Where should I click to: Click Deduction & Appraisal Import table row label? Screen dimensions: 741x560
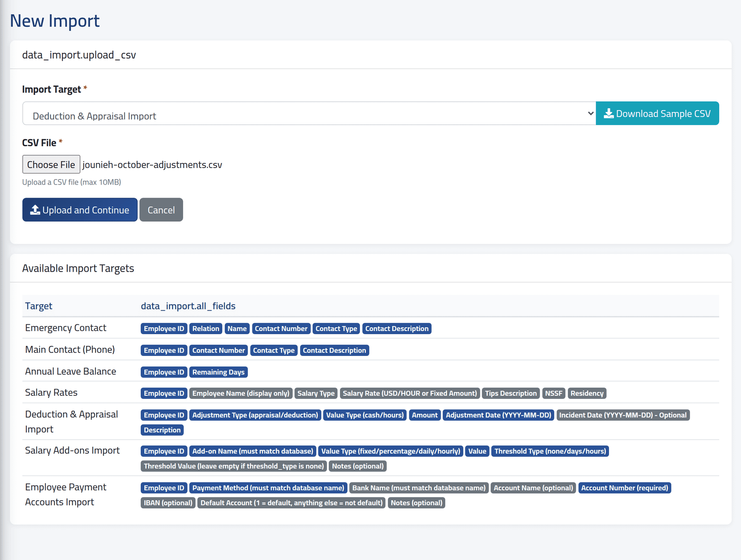pos(71,422)
